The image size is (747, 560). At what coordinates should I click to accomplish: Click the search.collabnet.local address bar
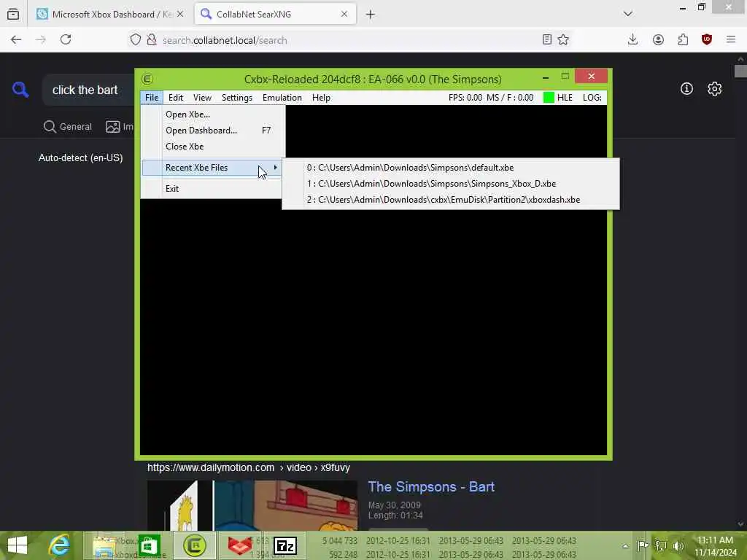(351, 40)
